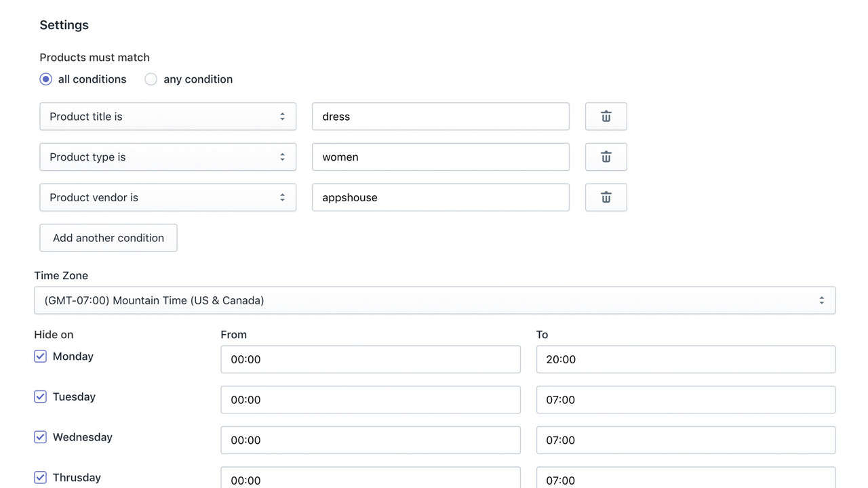Click Tuesday's To time field
Screen dimensions: 868x488
pos(686,400)
